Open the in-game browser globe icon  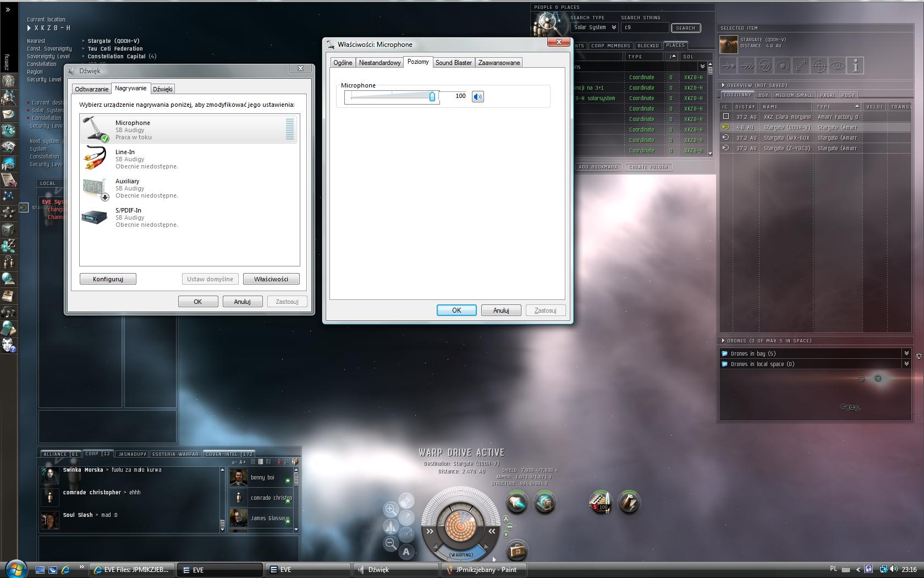pyautogui.click(x=8, y=279)
